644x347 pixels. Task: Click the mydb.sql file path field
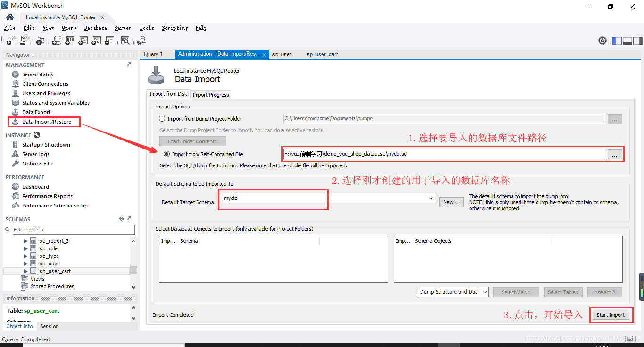444,154
